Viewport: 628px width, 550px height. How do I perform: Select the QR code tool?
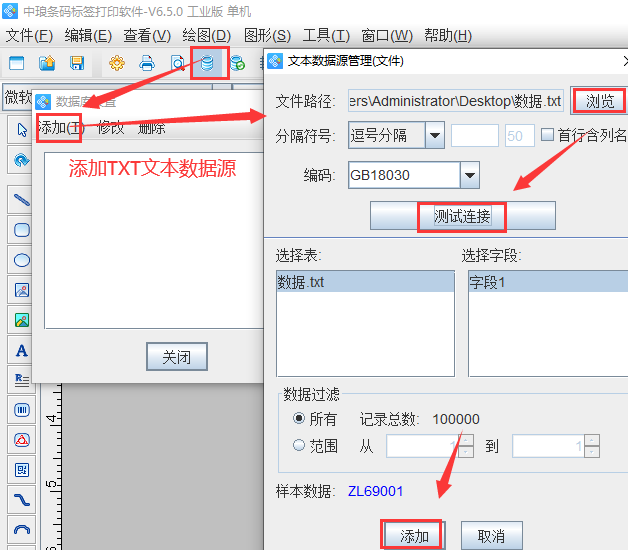coord(22,470)
